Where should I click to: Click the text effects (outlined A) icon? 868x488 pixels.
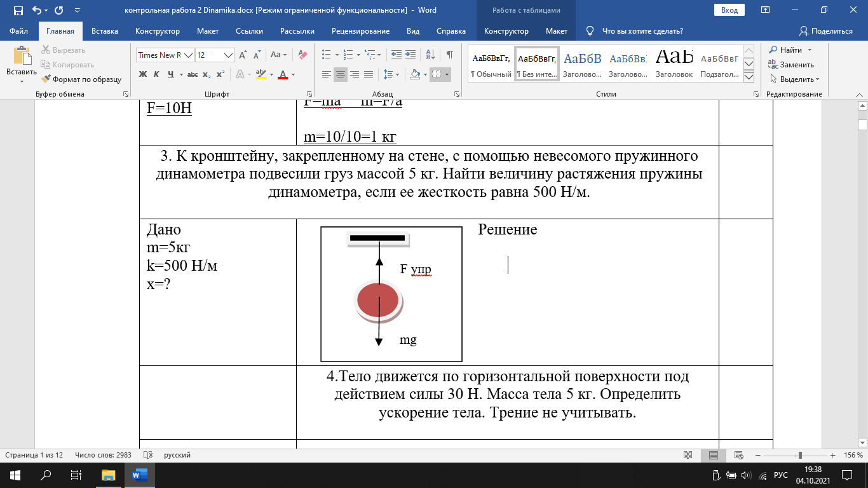[x=240, y=74]
